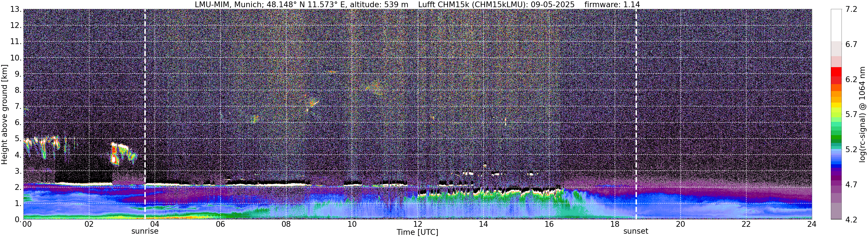The image size is (868, 238).
Task: Click the height axis tick label '13.'
Action: 16,10
